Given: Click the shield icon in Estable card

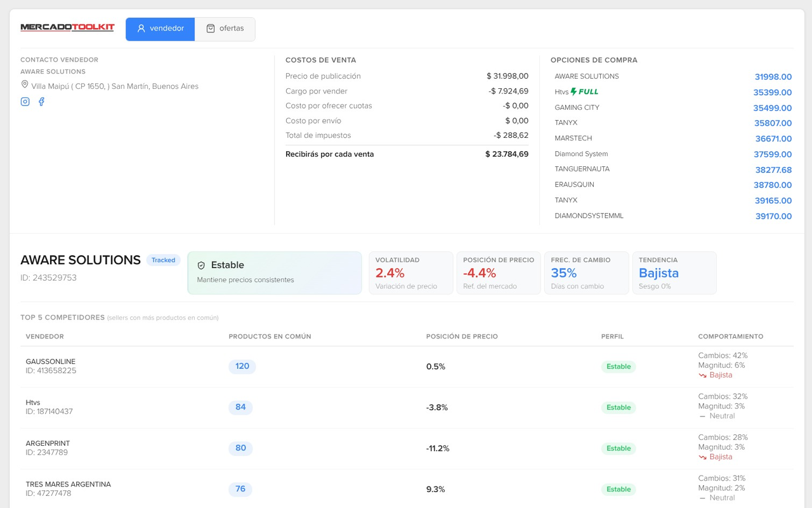Looking at the screenshot, I should [x=201, y=265].
